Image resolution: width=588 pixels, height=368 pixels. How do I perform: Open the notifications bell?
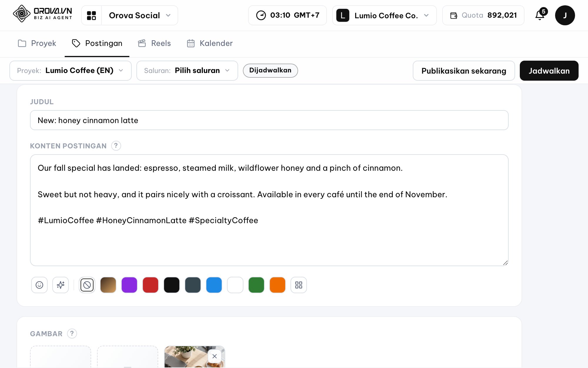click(x=540, y=15)
